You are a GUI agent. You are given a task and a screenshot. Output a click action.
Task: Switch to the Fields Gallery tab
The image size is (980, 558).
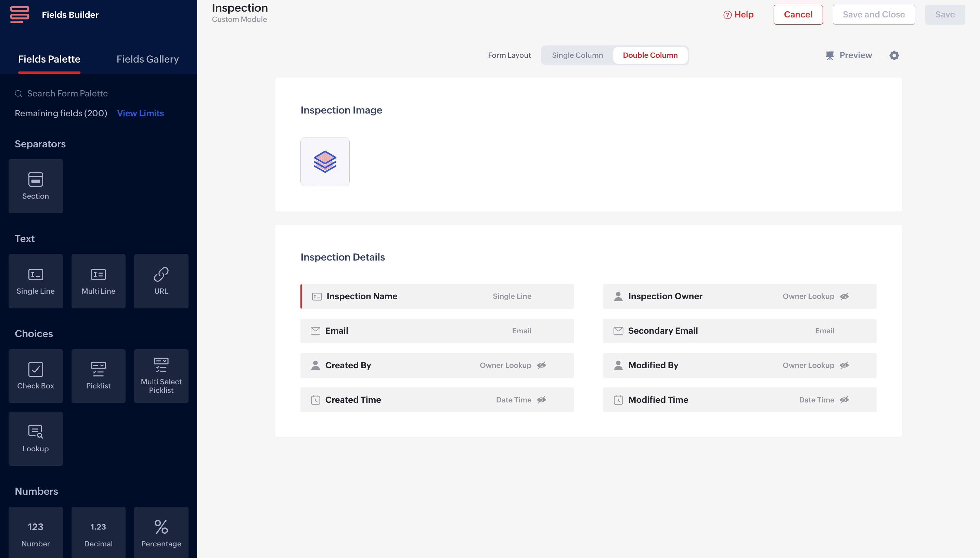[147, 59]
